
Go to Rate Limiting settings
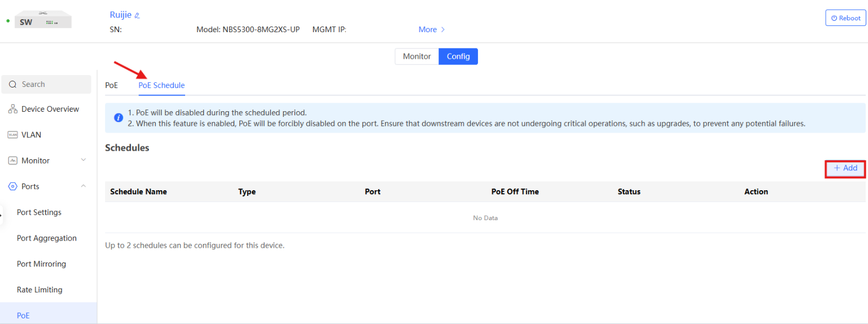pos(40,290)
